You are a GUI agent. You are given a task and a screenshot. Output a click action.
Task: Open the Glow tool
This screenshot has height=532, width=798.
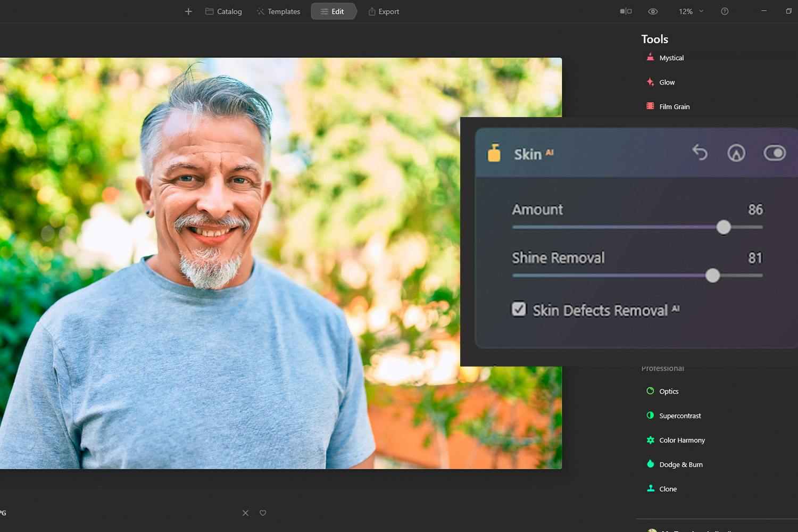[x=667, y=82]
